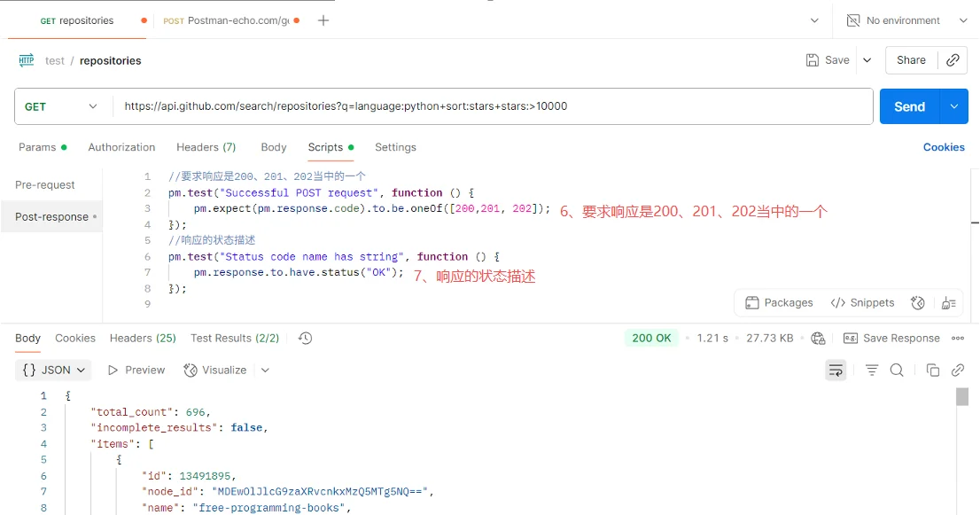Click the Postbot AI icon beside Snippets
This screenshot has height=515, width=980.
click(x=917, y=302)
